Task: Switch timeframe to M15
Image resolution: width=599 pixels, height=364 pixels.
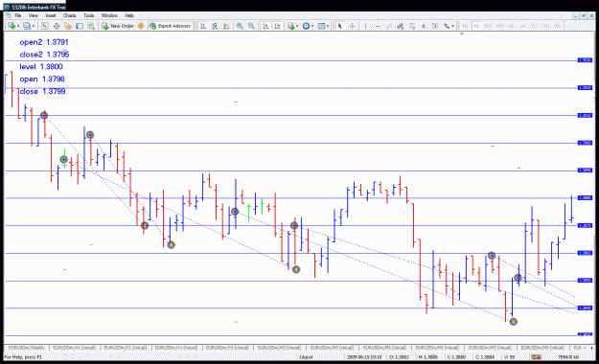Action: pyautogui.click(x=488, y=26)
